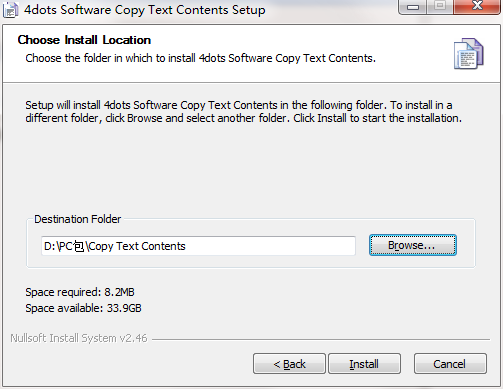Close the setup window with X
503x389 pixels.
click(x=477, y=7)
